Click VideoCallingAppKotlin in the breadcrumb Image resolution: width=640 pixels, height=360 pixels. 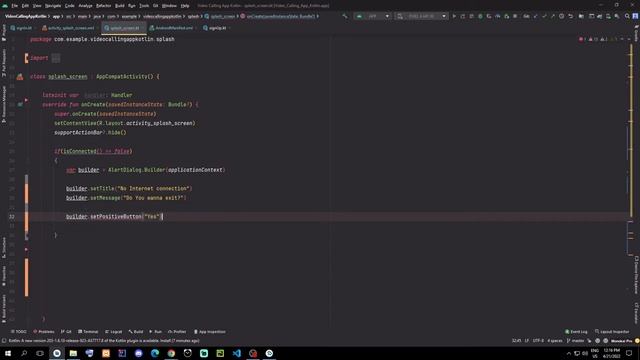click(25, 17)
